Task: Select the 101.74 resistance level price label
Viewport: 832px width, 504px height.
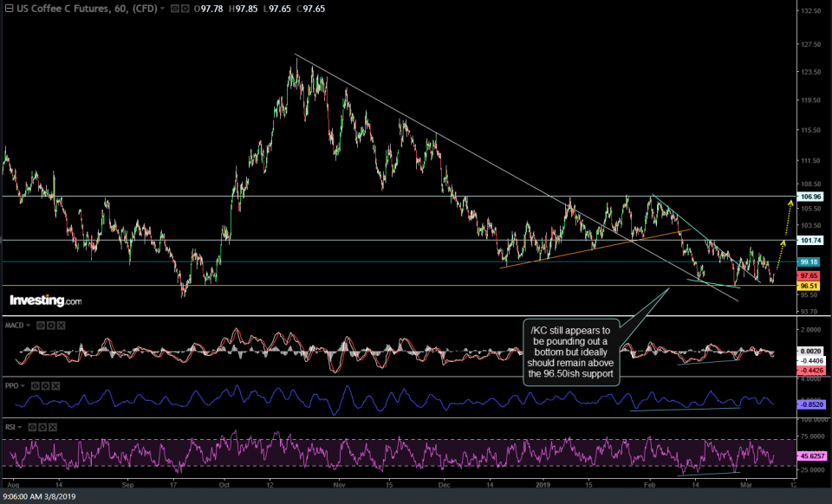Action: (x=811, y=241)
